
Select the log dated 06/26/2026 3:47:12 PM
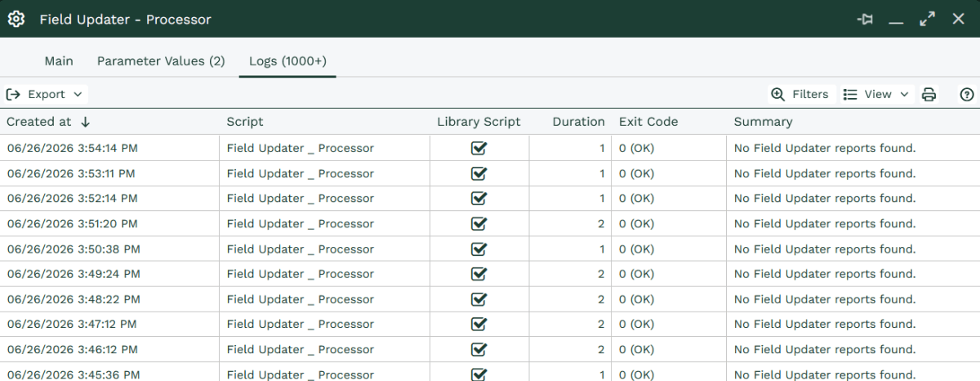coord(72,325)
